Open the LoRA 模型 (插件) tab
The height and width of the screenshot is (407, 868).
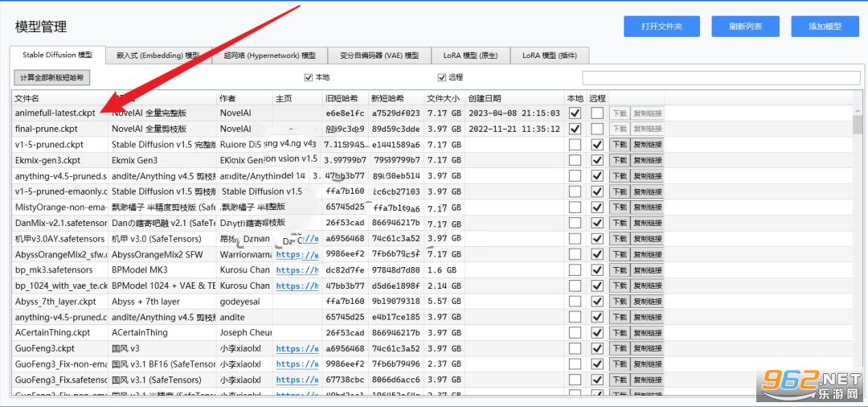click(x=550, y=55)
